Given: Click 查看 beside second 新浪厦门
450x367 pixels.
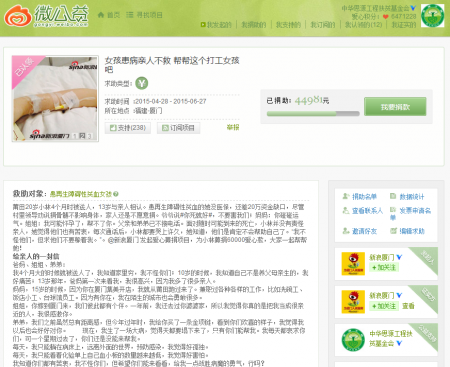Looking at the screenshot, I should coord(408,306).
